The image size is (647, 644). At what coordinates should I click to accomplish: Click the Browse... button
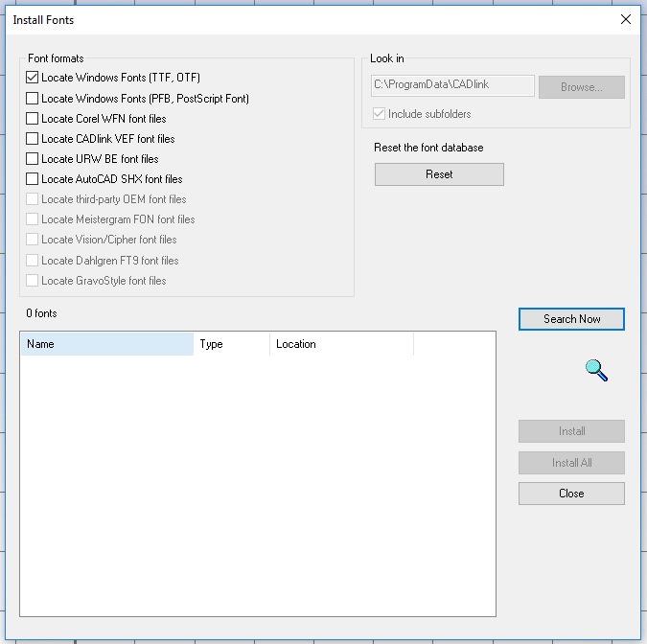(582, 87)
